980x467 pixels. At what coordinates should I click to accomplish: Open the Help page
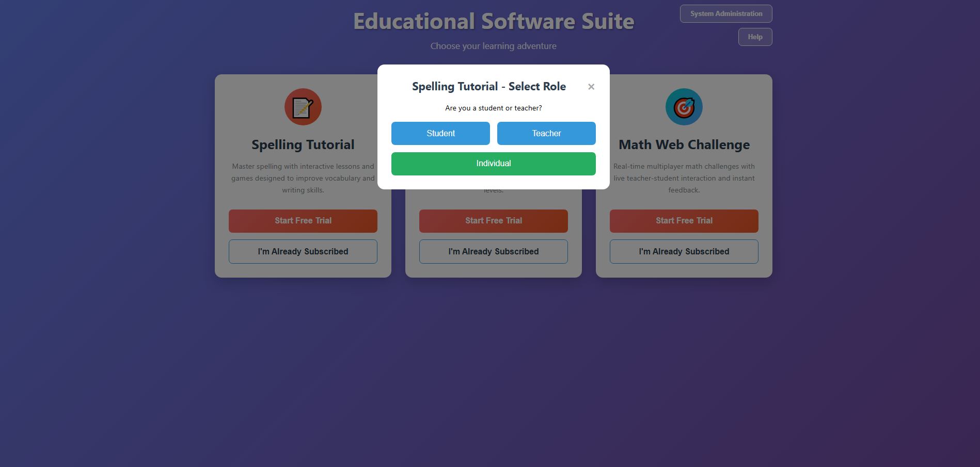point(755,37)
